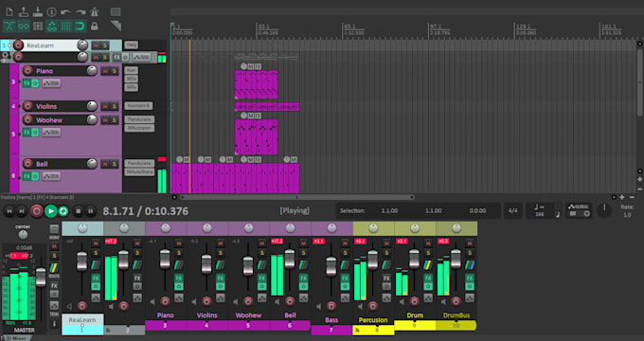Toggle envelope points move with items
Viewport: 644px width, 341px height.
tap(52, 27)
